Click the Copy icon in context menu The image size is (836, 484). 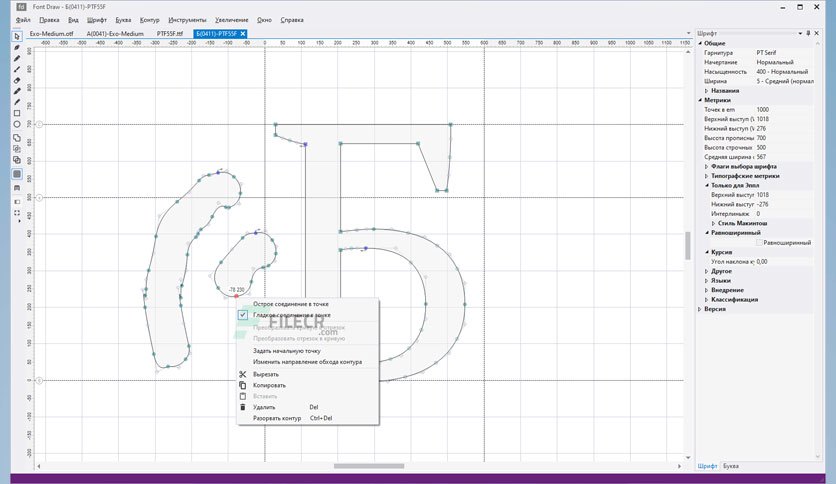pyautogui.click(x=243, y=385)
